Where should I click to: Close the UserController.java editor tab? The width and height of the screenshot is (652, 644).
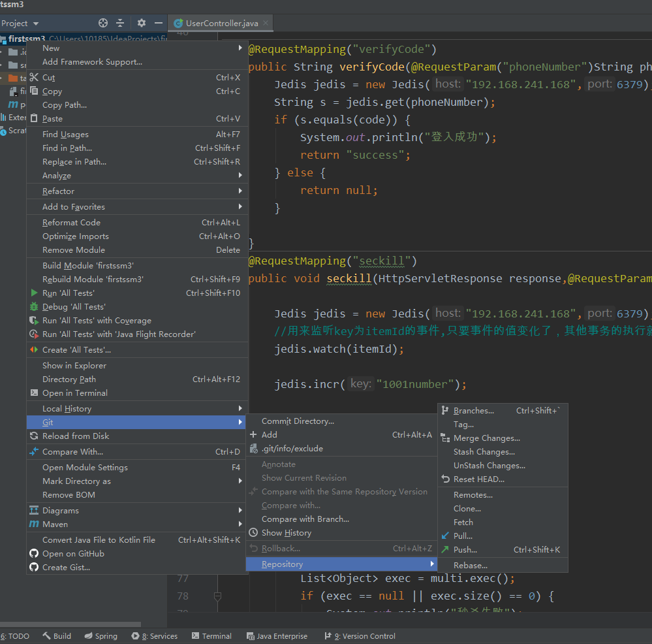click(266, 23)
